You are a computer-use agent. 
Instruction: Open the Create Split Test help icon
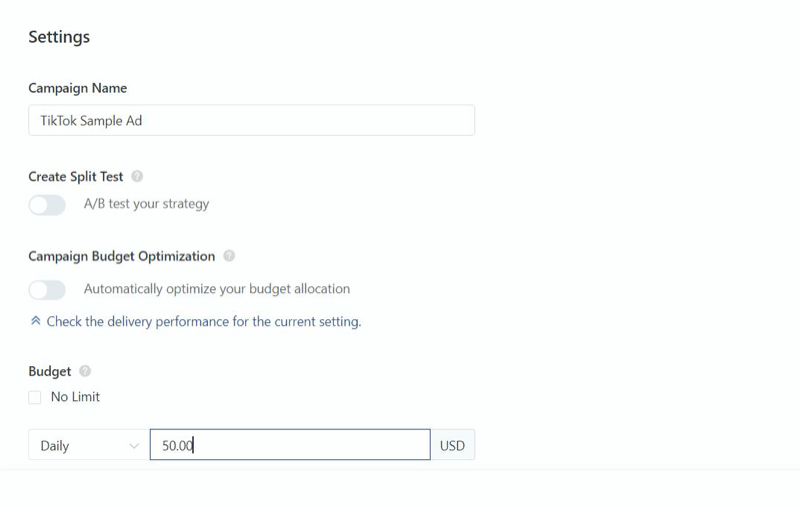pyautogui.click(x=137, y=176)
